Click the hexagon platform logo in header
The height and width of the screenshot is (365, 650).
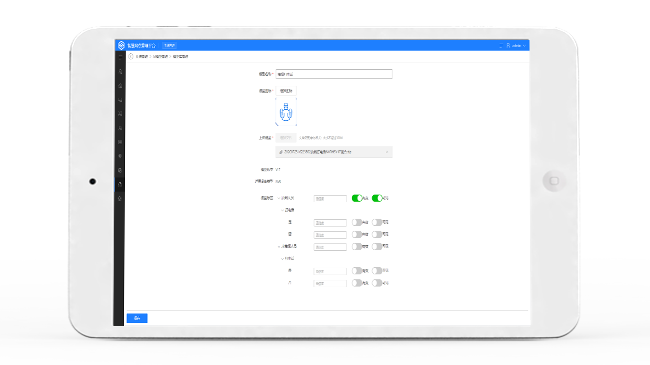coord(121,45)
